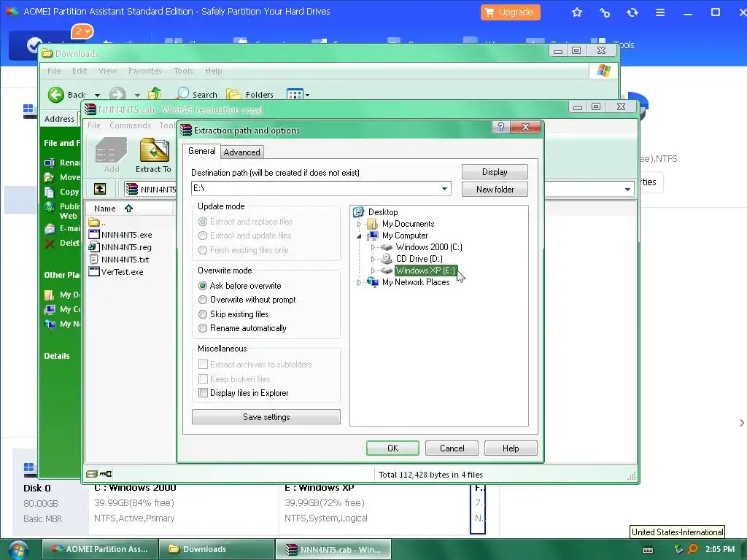Click the Desktop icon in folder tree

click(358, 212)
